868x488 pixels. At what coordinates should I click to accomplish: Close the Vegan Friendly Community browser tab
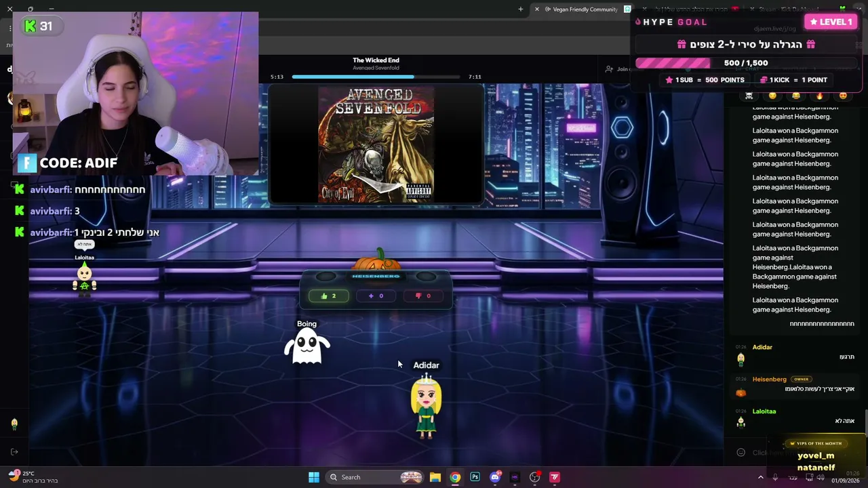coord(536,9)
